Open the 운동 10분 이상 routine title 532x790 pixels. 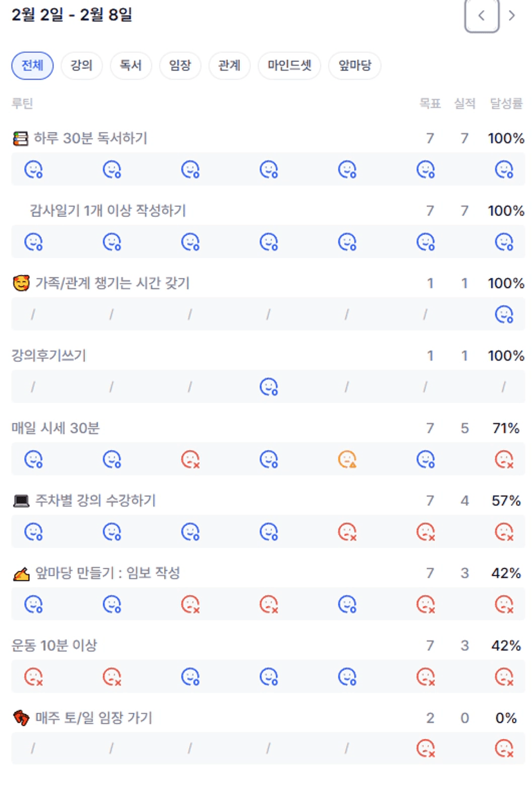(x=55, y=645)
